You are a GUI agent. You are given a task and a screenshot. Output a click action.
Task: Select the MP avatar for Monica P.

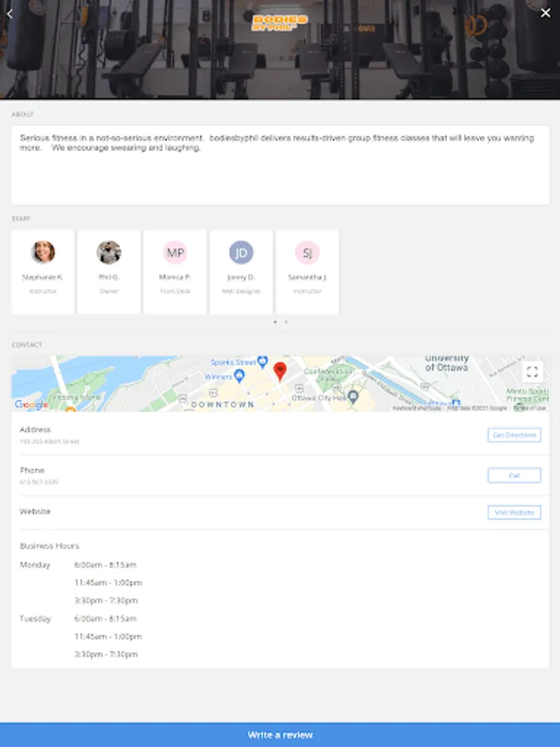coord(175,252)
